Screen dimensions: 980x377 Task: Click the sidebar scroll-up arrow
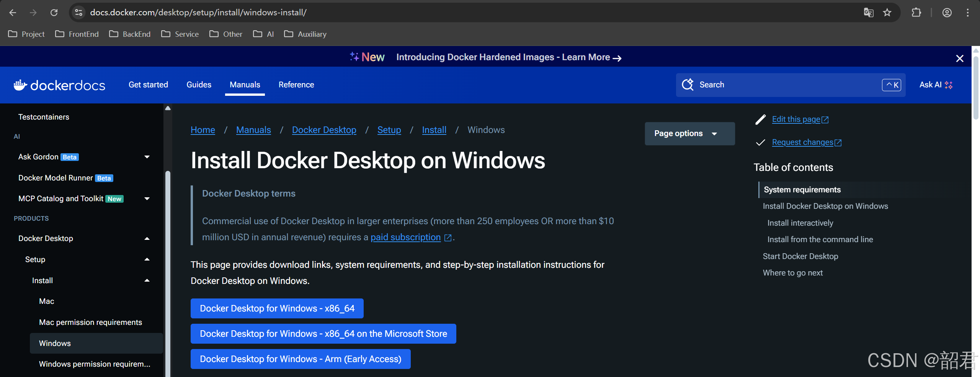point(168,108)
